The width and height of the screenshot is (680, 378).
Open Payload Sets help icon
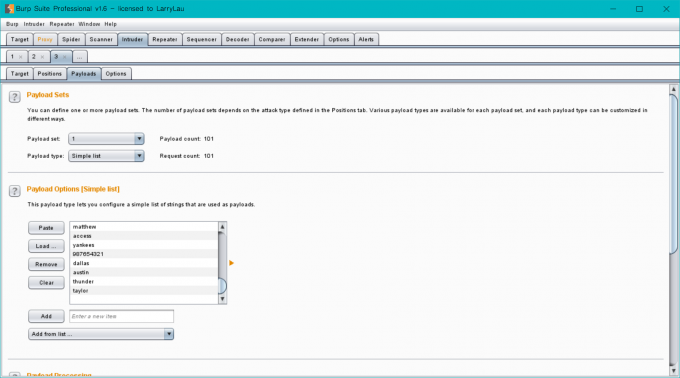pos(14,97)
